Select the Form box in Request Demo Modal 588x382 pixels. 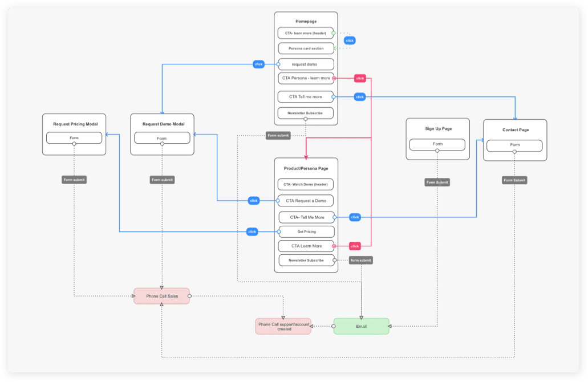tap(162, 138)
